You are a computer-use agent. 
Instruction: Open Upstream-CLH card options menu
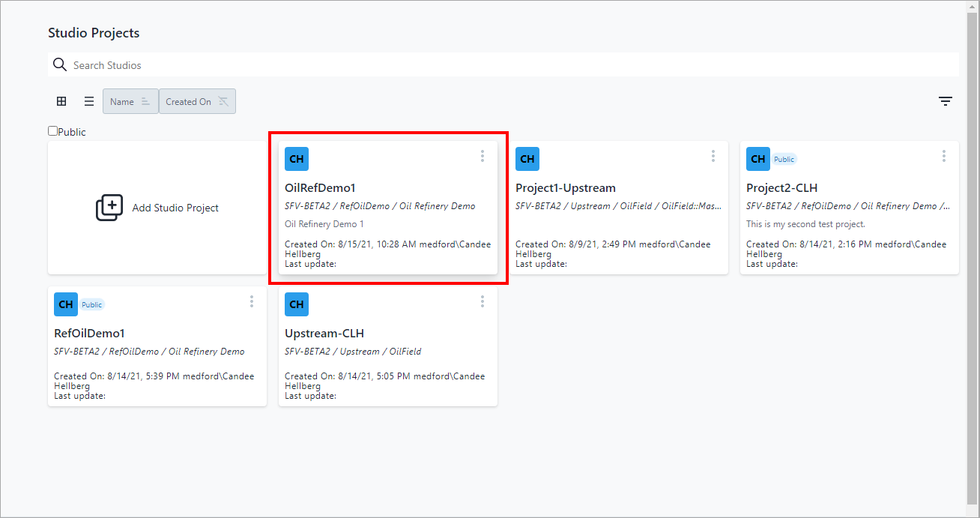[483, 301]
